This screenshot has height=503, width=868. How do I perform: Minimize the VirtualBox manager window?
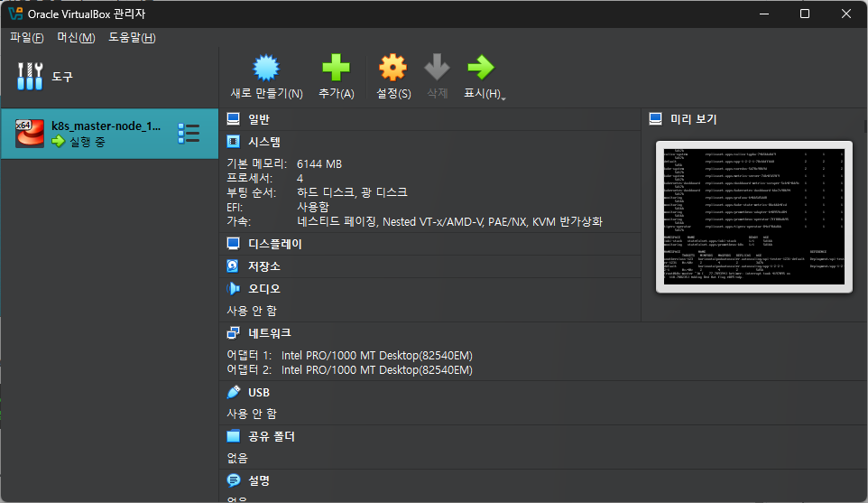click(764, 14)
